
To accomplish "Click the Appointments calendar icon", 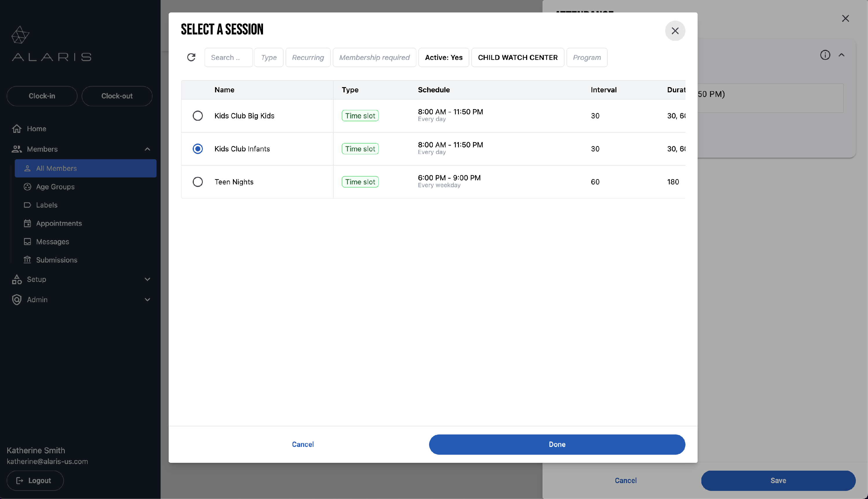I will 27,223.
